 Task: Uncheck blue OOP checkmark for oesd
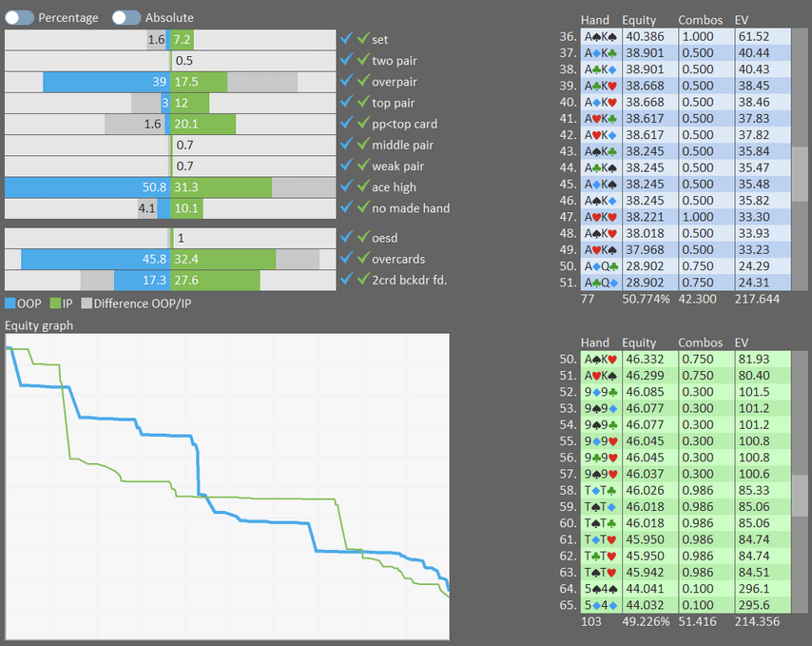pyautogui.click(x=346, y=237)
